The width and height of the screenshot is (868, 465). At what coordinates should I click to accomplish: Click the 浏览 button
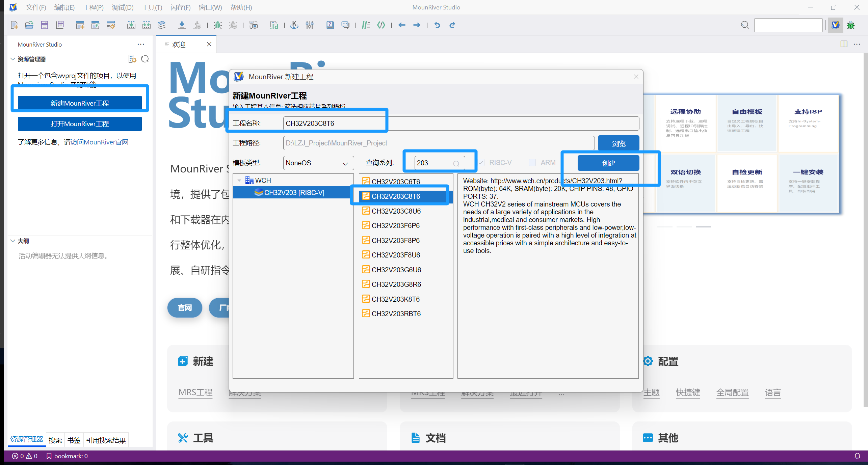tap(619, 143)
